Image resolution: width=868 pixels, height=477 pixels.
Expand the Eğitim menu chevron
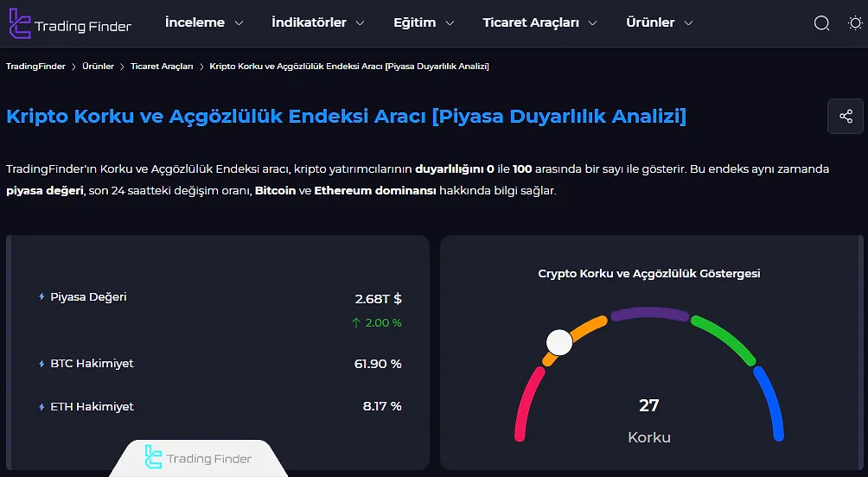pos(450,23)
